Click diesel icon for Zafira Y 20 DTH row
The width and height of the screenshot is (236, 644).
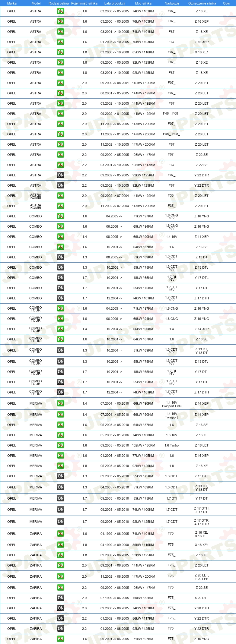click(61, 608)
